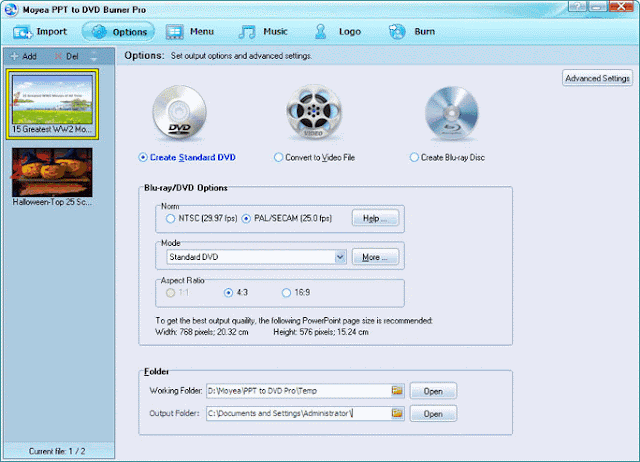Select NTSC (29.97 fps) norm

coord(202,218)
